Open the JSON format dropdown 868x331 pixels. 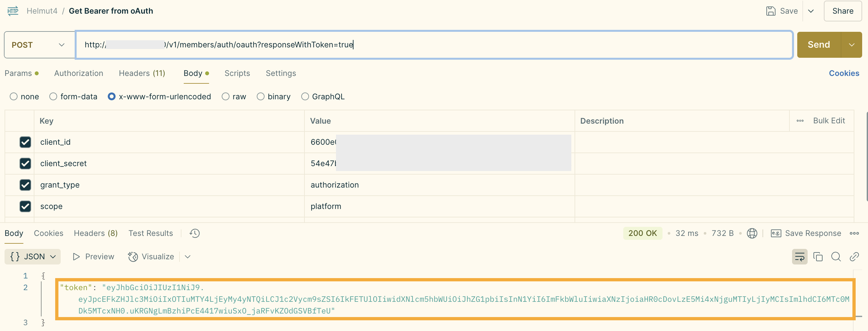(33, 257)
